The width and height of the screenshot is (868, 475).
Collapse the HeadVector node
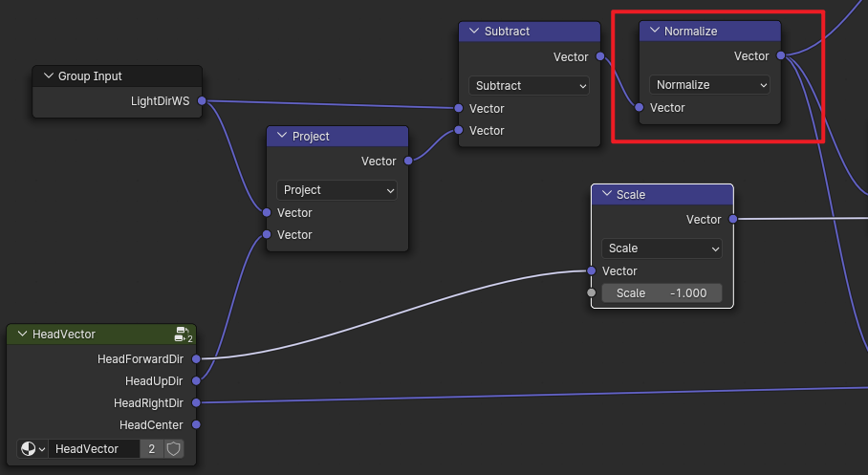[21, 335]
